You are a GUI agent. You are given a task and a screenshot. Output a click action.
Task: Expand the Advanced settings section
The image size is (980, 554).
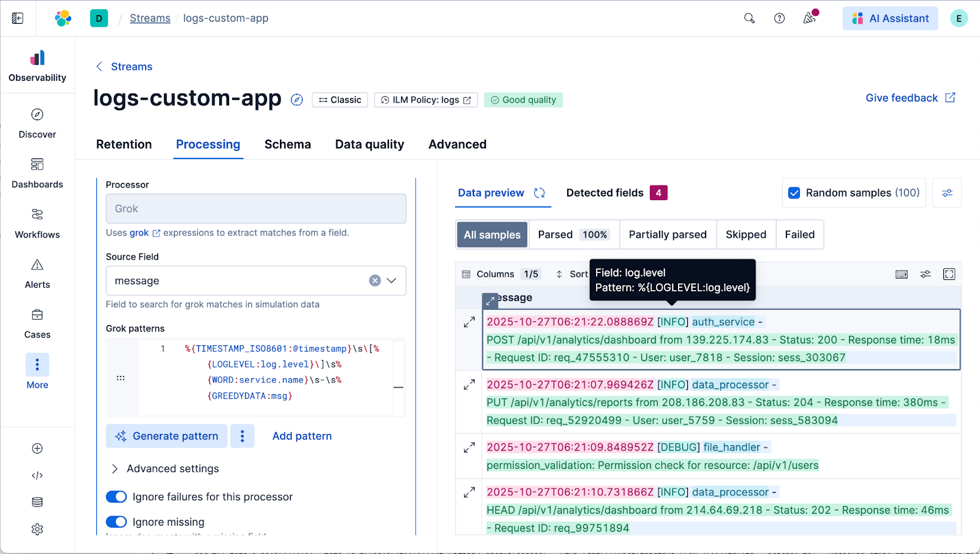click(x=164, y=468)
